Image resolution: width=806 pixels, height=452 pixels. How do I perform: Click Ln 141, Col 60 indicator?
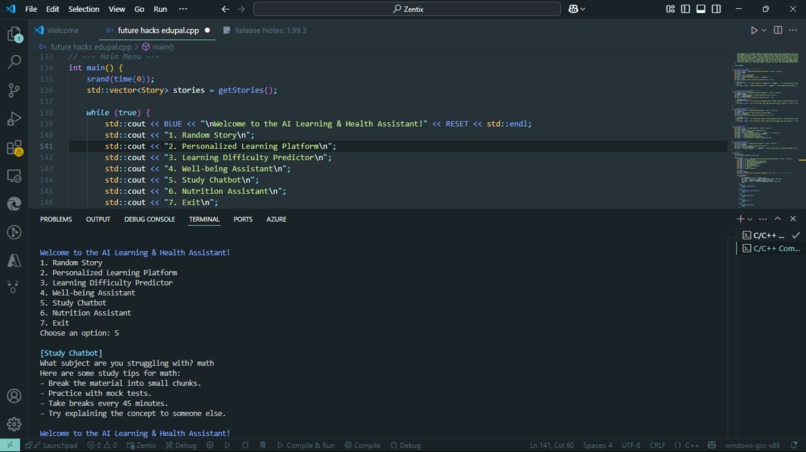pyautogui.click(x=552, y=445)
